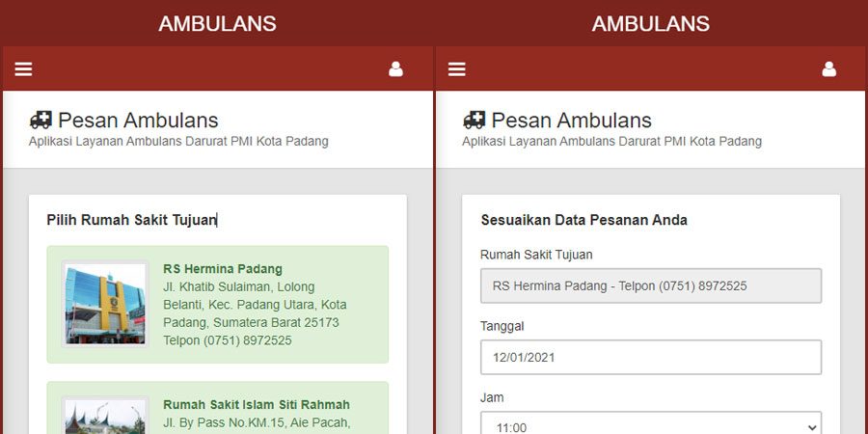868x434 pixels.
Task: Choose Rumah Sakit Islam Siti Rahmah name
Action: (257, 405)
